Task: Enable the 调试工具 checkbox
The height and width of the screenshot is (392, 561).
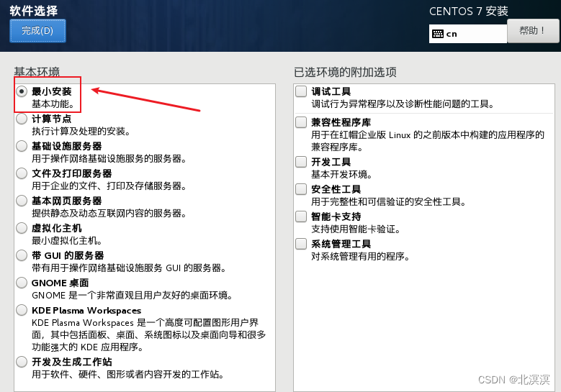Action: pyautogui.click(x=301, y=91)
